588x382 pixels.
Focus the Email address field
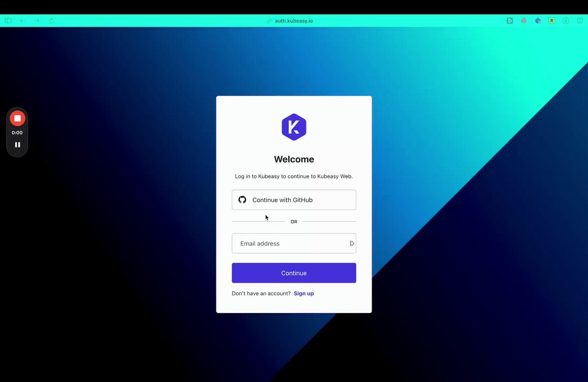coord(294,244)
